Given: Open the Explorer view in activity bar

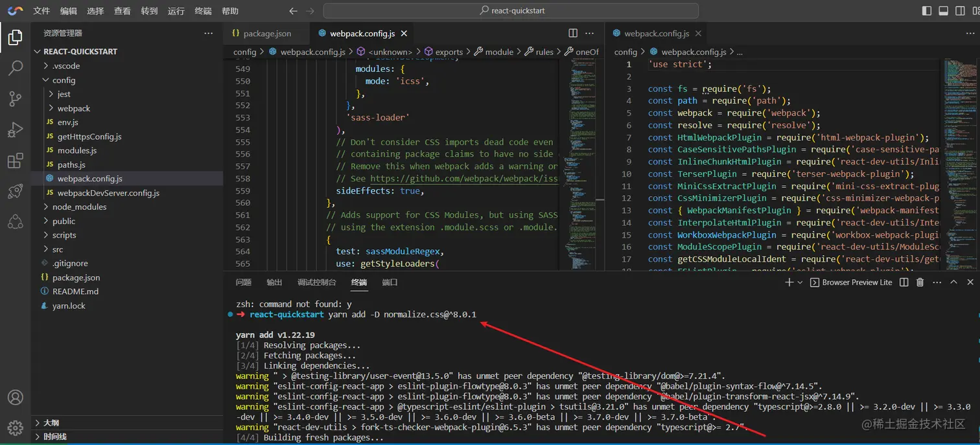Looking at the screenshot, I should point(15,37).
